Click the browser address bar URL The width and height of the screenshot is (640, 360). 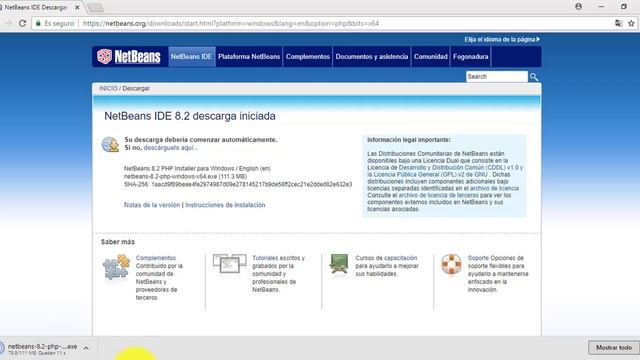[231, 24]
